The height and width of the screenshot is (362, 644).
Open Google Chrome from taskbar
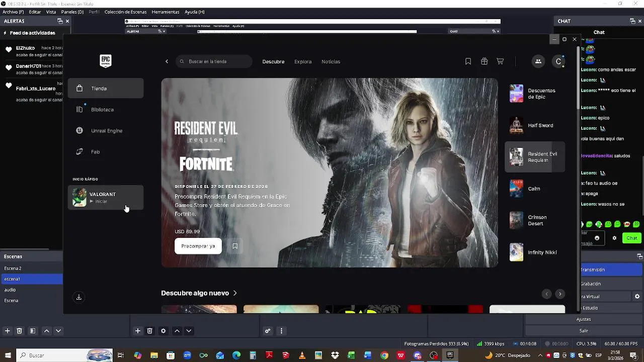click(384, 355)
